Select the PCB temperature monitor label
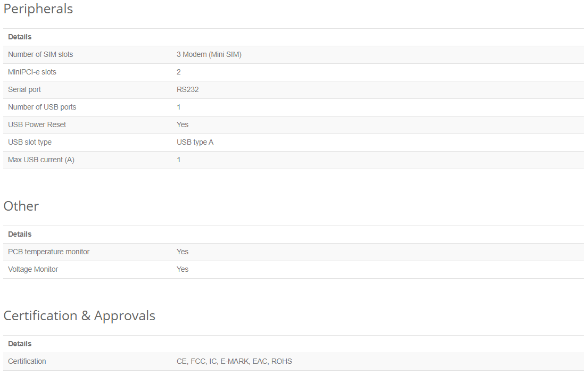The width and height of the screenshot is (588, 375). point(49,252)
